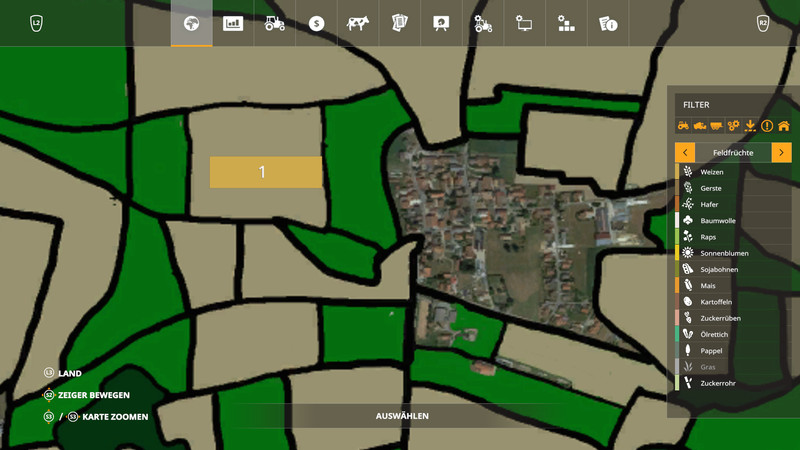Open the globe map overview tab
Image resolution: width=800 pixels, height=450 pixels.
point(191,23)
